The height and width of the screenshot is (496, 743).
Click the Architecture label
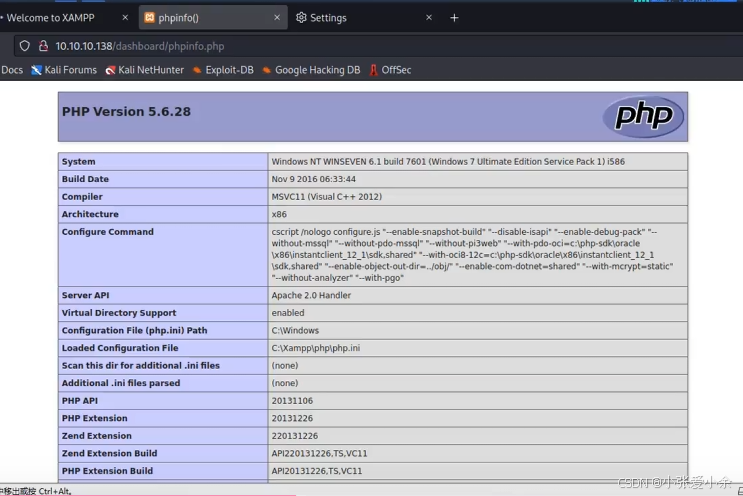(x=90, y=214)
